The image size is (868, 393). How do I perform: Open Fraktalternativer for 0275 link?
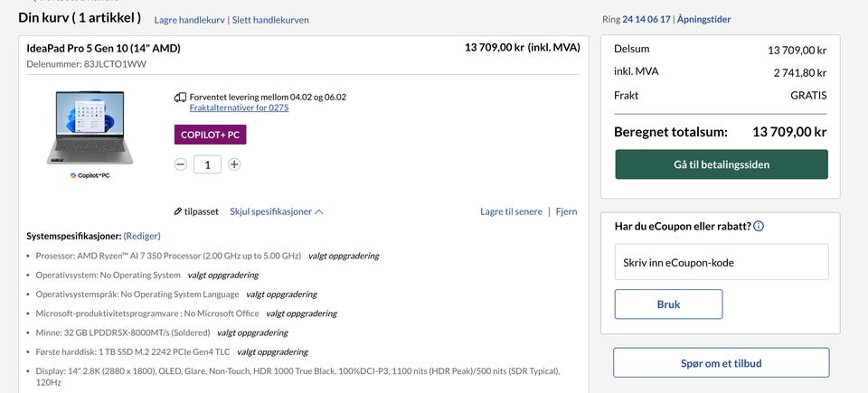point(239,108)
